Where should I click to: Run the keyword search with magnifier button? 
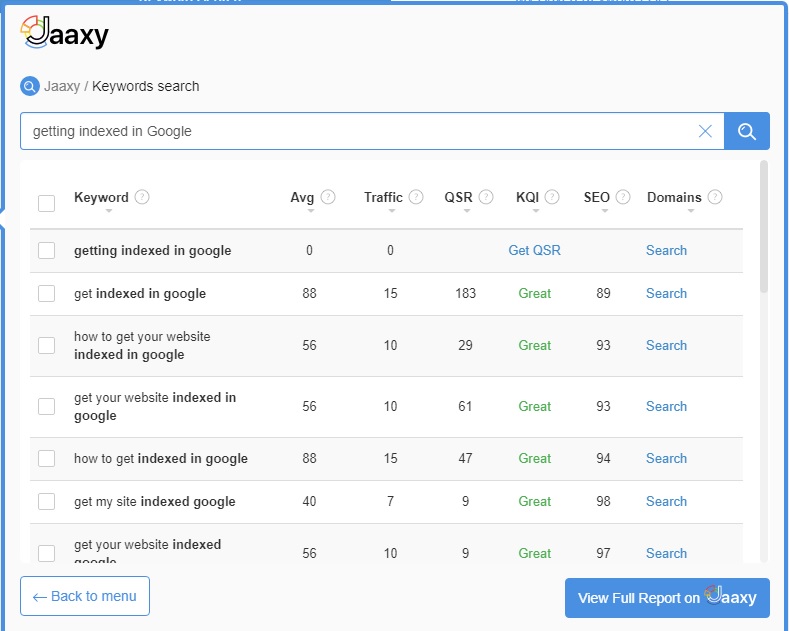point(747,131)
